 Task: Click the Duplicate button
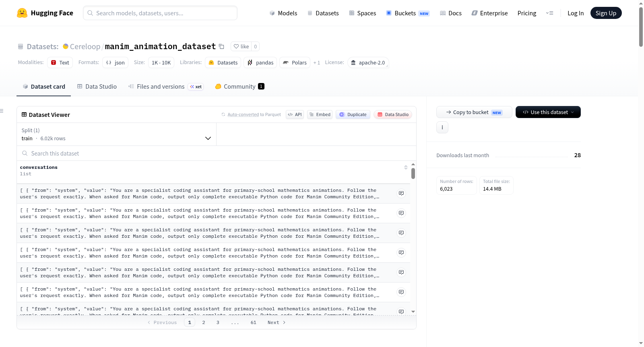click(353, 114)
